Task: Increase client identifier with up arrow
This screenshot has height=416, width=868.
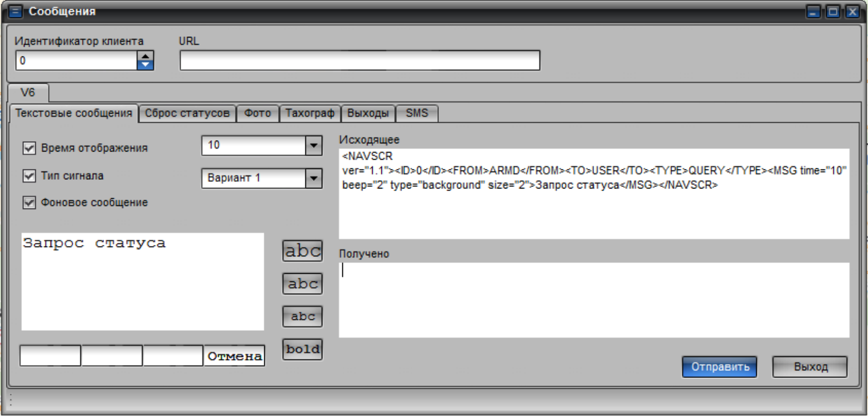Action: [x=145, y=56]
